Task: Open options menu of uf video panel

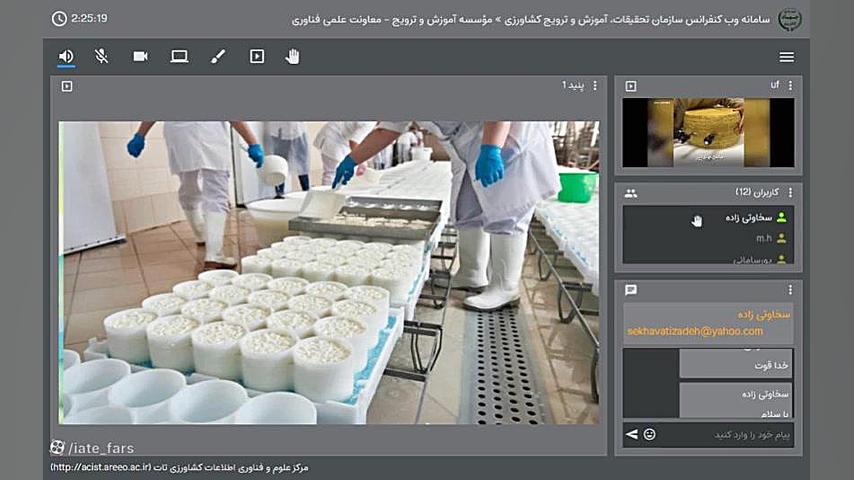Action: point(790,86)
